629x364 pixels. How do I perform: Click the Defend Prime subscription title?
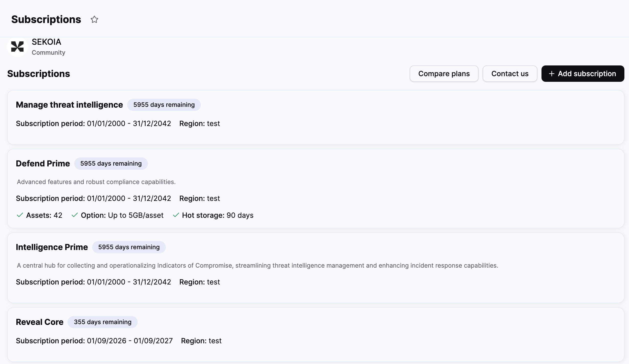click(43, 164)
